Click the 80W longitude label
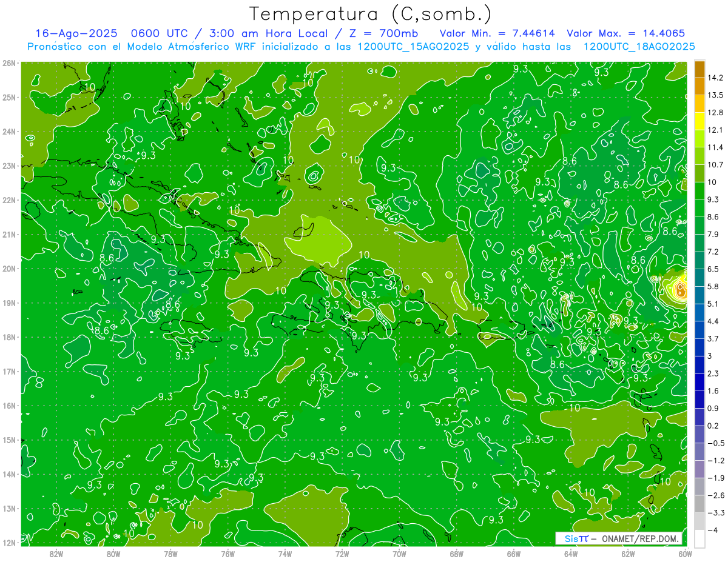728x562 pixels. point(113,554)
